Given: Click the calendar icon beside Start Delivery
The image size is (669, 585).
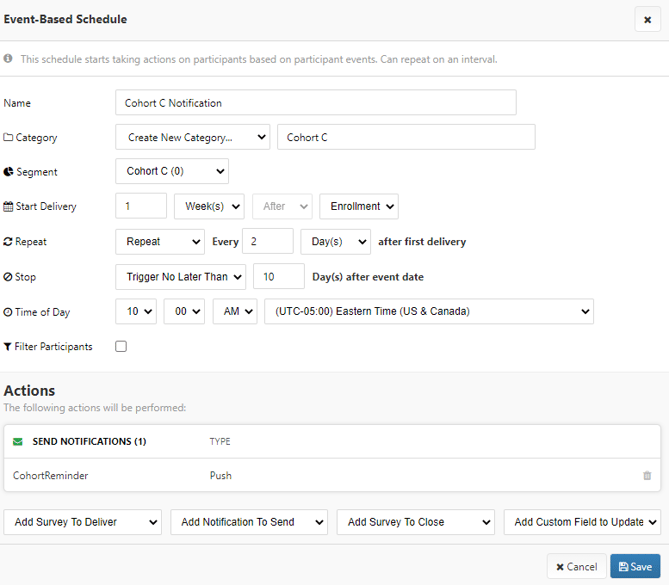Looking at the screenshot, I should tap(9, 206).
